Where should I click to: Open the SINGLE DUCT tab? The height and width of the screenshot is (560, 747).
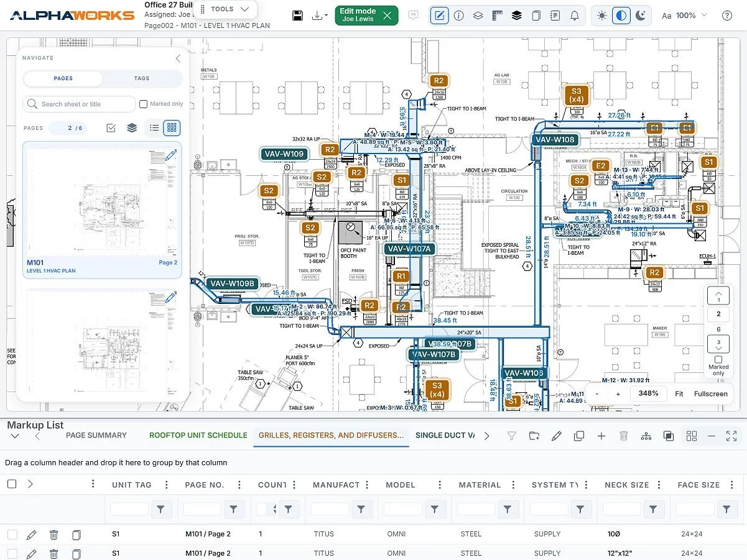[x=445, y=435]
